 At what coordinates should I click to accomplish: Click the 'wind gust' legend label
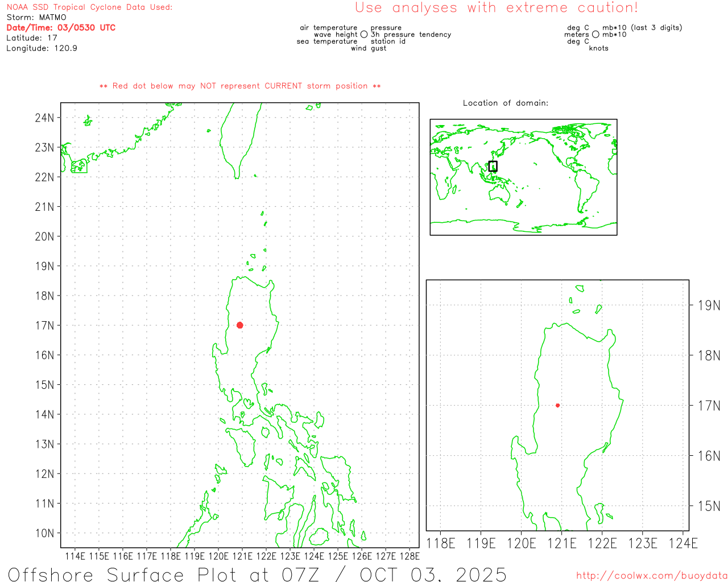click(x=368, y=48)
